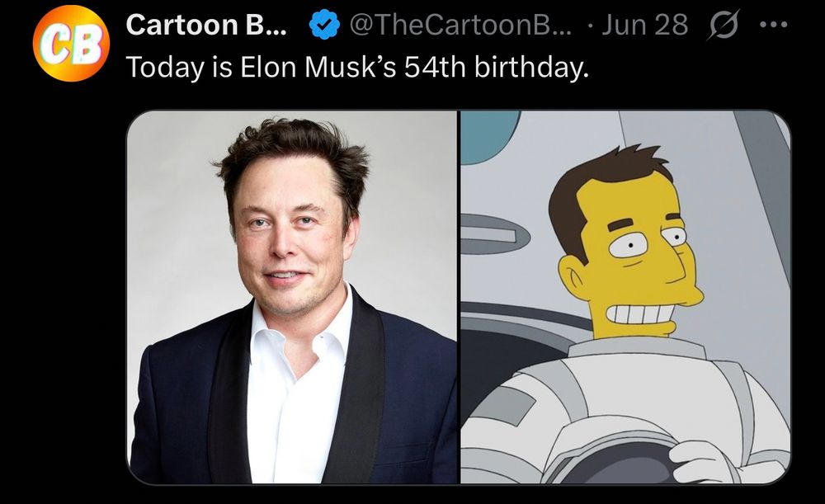Viewport: 825px width, 504px height.
Task: Open right cartoon astronaut image
Action: click(x=625, y=297)
